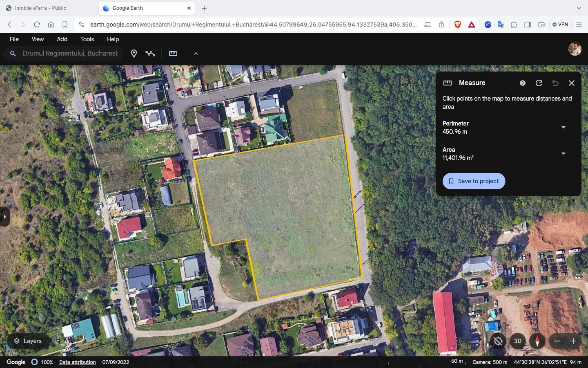Toggle the 3D view button
588x368 pixels.
coord(517,341)
